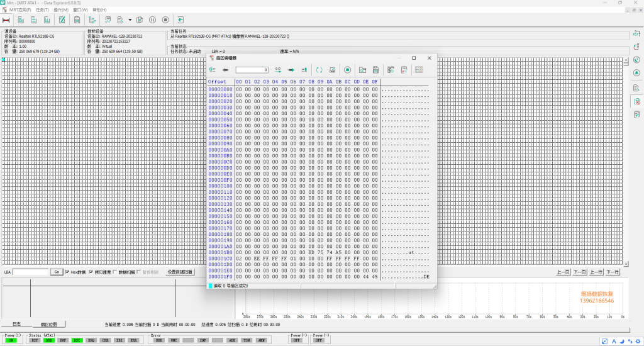Click the edit-write sector icon in editor
Image resolution: width=644 pixels, height=346 pixels.
tap(332, 70)
